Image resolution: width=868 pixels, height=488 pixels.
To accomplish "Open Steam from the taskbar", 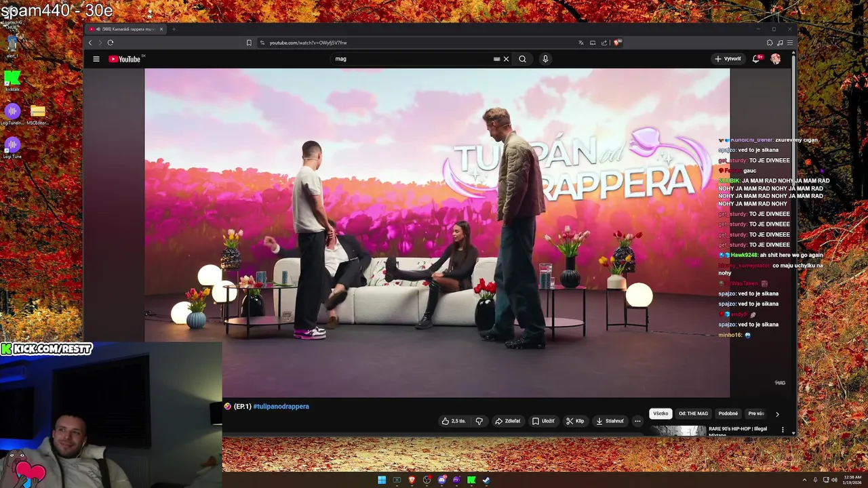I will point(486,480).
